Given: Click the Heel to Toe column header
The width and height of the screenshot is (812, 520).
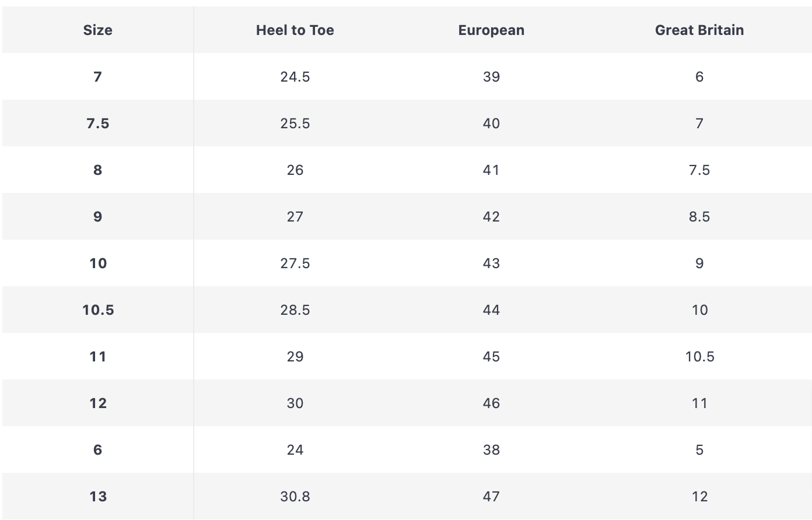Looking at the screenshot, I should pyautogui.click(x=295, y=30).
